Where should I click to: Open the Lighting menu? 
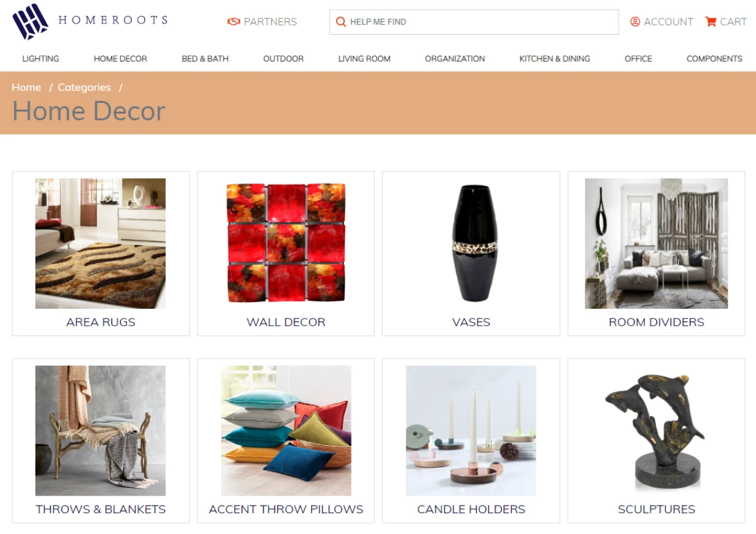(40, 59)
